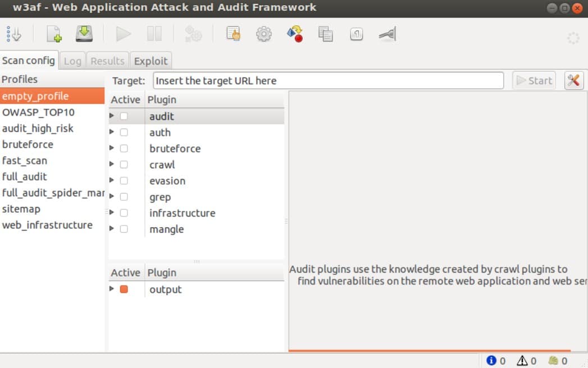Image resolution: width=588 pixels, height=368 pixels.
Task: Click the save profile icon with green arrow
Action: [x=84, y=34]
